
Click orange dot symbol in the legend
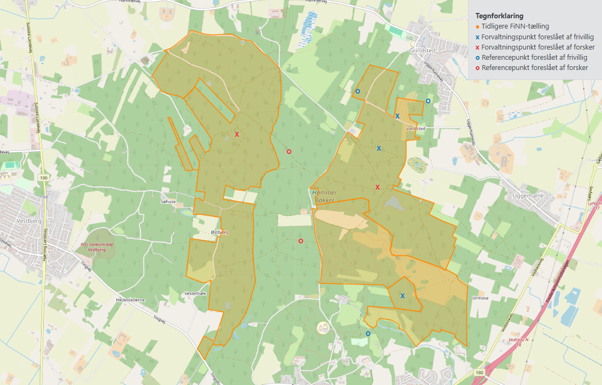(477, 27)
